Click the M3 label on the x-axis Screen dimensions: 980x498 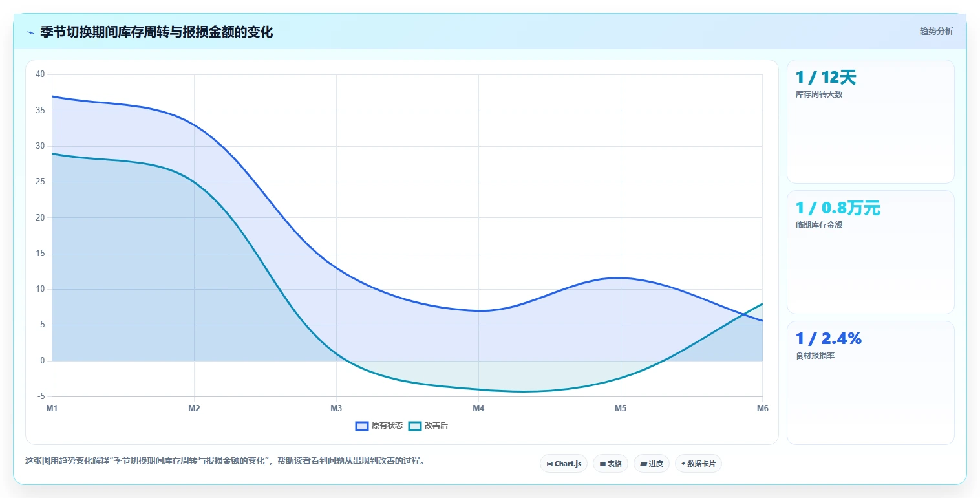tap(336, 408)
